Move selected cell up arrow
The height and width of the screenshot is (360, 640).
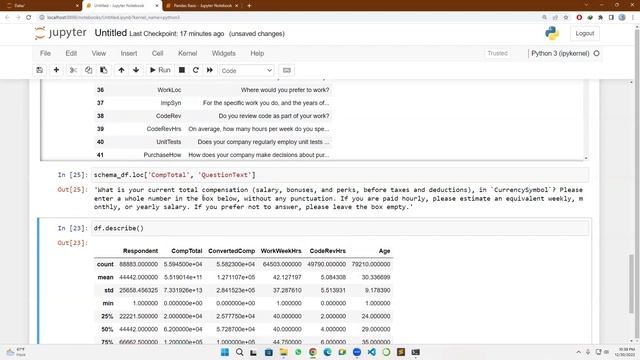pos(121,70)
